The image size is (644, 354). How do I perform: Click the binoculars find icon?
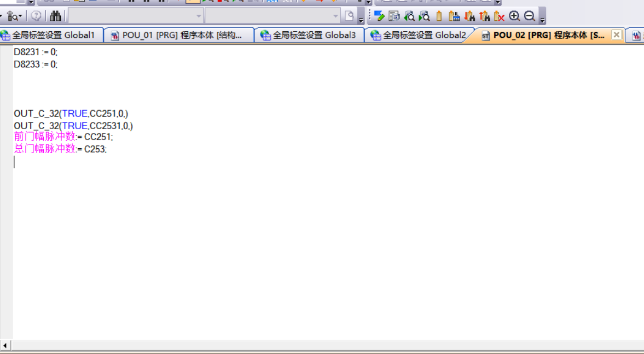(x=55, y=16)
